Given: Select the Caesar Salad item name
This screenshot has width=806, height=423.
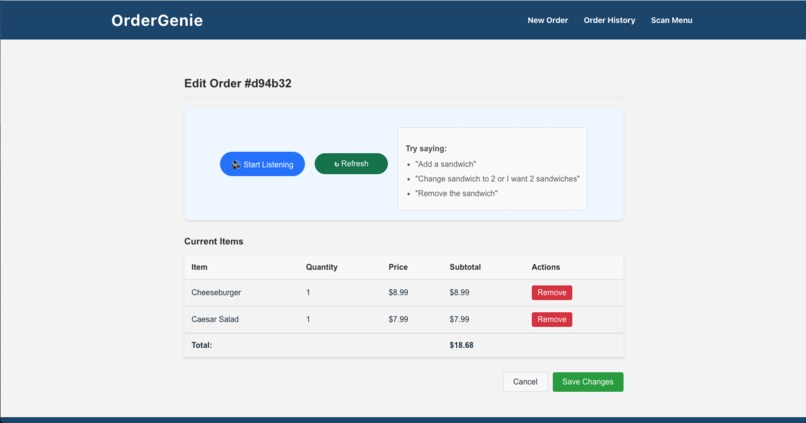Looking at the screenshot, I should tap(215, 319).
